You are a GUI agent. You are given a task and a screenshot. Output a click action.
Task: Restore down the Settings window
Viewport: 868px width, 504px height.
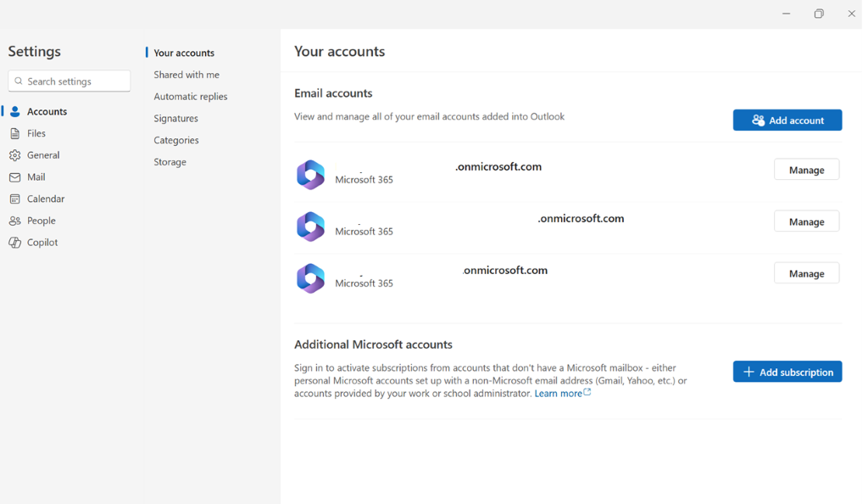tap(819, 14)
